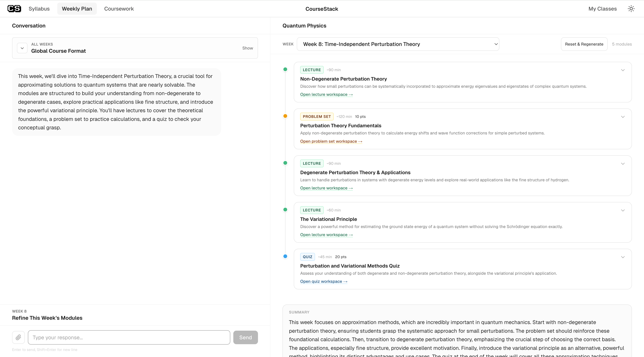Click the paperclip attachment icon
Viewport: 644px width, 357px height.
point(18,337)
